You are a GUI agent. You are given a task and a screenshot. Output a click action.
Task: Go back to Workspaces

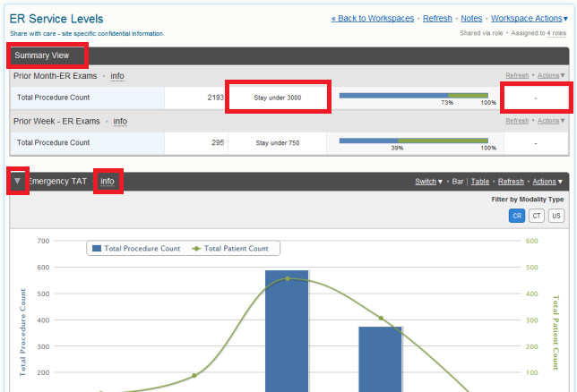point(372,18)
